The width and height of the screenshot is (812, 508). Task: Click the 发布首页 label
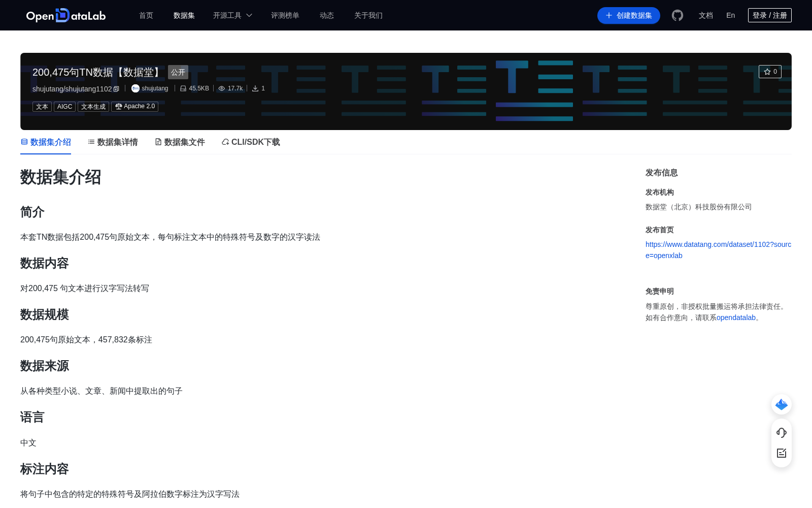660,230
